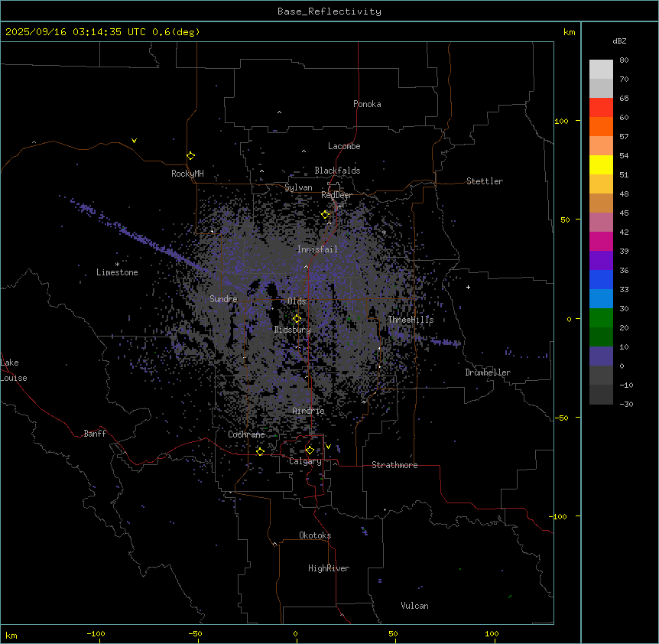Click the dBZ legend heading

pos(619,41)
